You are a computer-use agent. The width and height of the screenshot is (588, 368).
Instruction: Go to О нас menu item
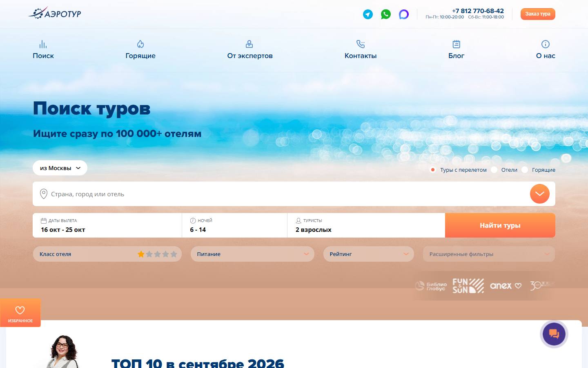546,56
